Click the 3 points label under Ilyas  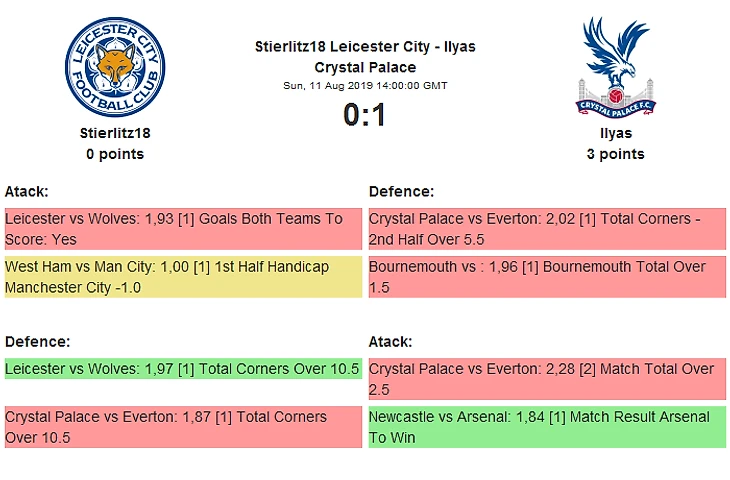(x=615, y=154)
